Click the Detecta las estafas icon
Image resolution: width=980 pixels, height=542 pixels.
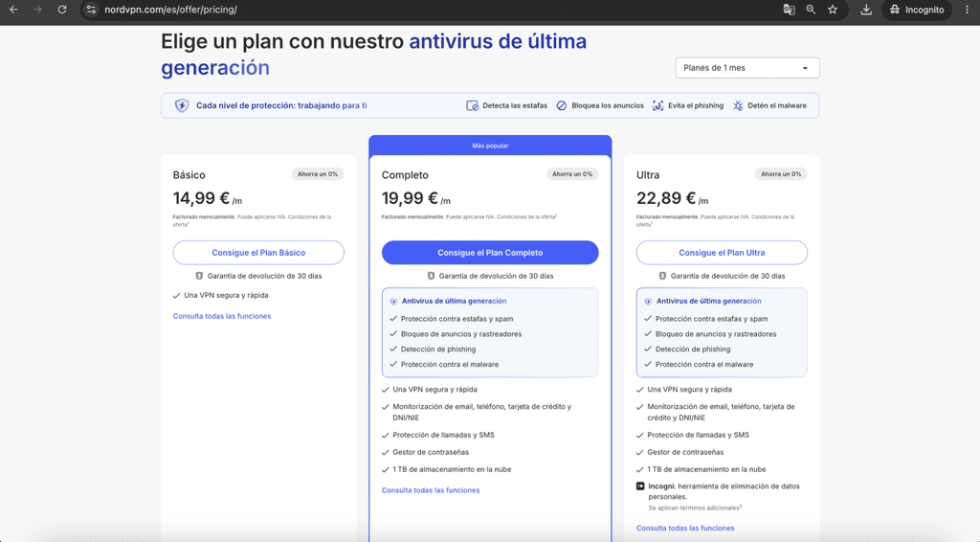tap(472, 105)
